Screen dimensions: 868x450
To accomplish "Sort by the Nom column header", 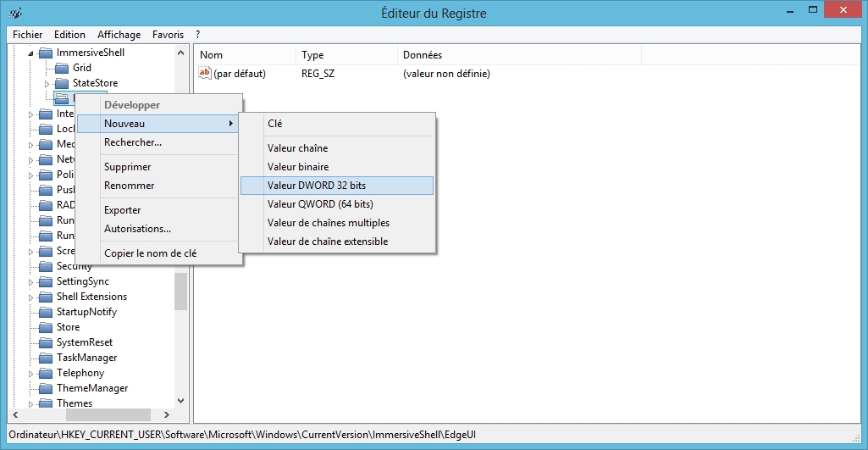I will 246,55.
